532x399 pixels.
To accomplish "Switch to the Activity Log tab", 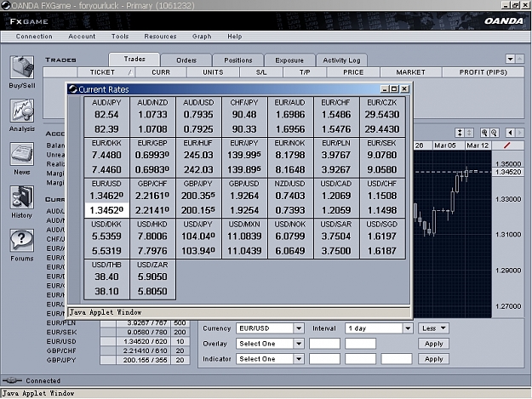I will click(341, 60).
